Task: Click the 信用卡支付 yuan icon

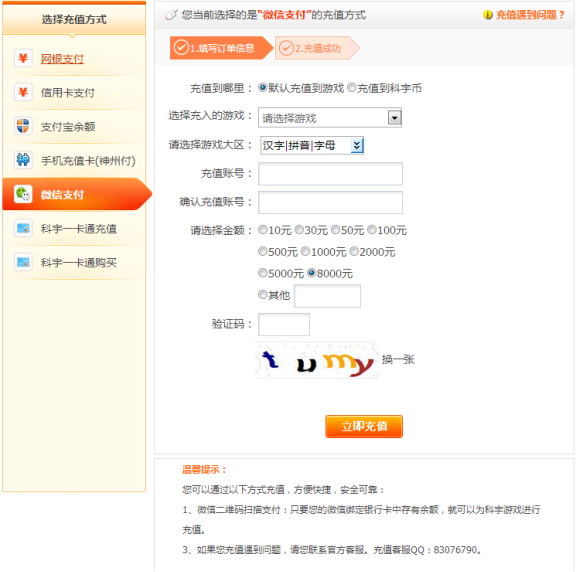Action: tap(23, 92)
